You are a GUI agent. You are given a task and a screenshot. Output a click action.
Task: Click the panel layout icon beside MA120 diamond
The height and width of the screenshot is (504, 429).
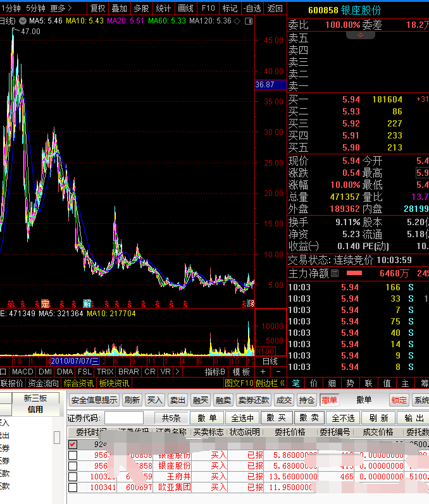[x=249, y=22]
